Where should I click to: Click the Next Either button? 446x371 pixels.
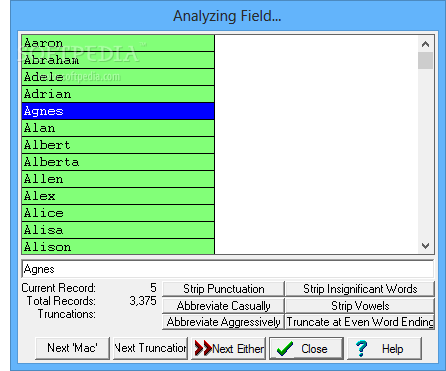coord(229,348)
